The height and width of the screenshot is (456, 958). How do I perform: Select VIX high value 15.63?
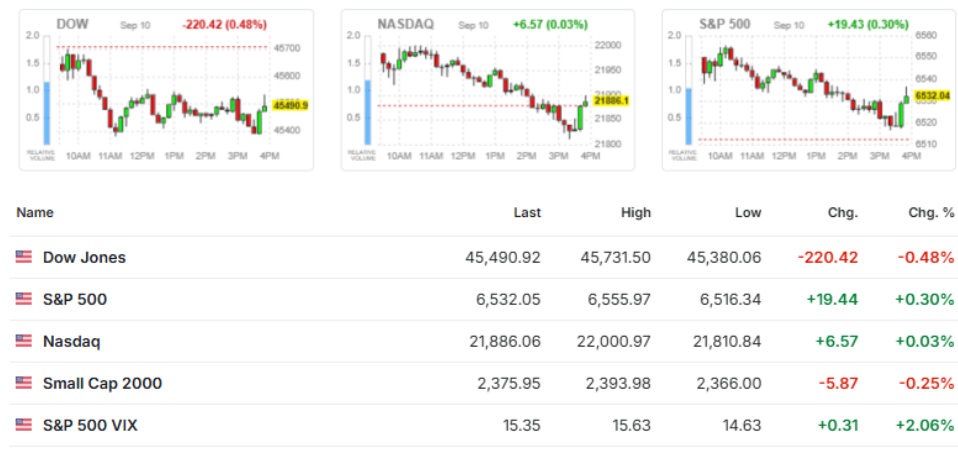coord(634,425)
